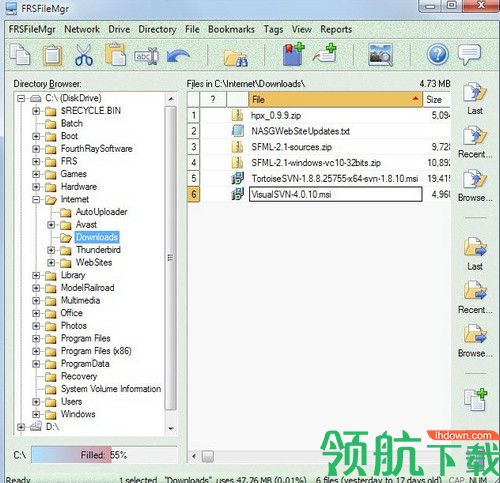
Task: Expand the D:\ drive node
Action: pyautogui.click(x=21, y=427)
